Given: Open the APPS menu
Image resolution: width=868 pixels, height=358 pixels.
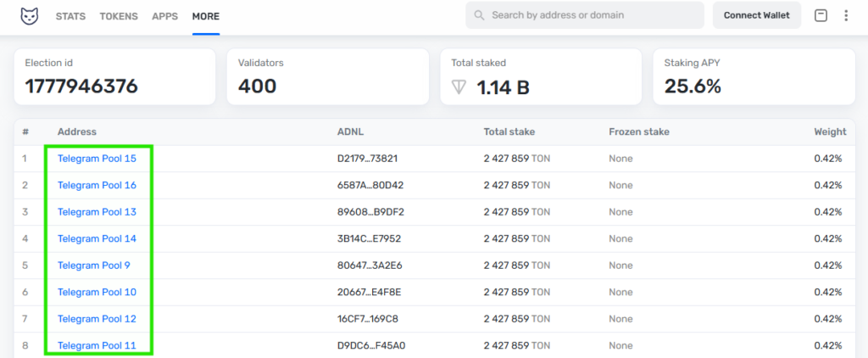Looking at the screenshot, I should click(x=165, y=16).
